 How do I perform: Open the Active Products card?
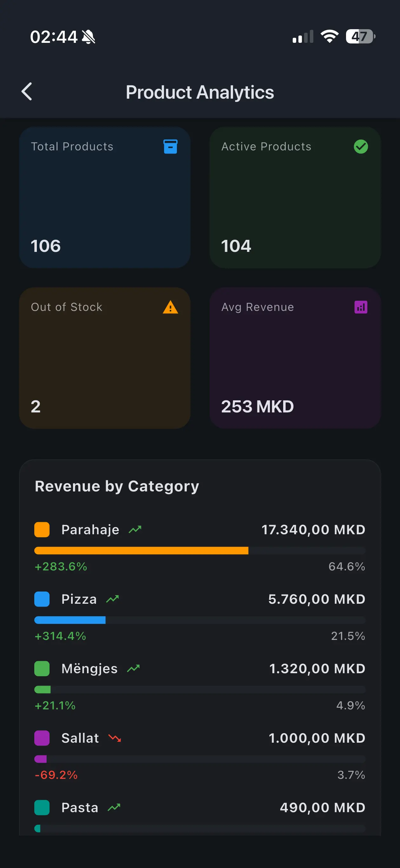coord(295,197)
